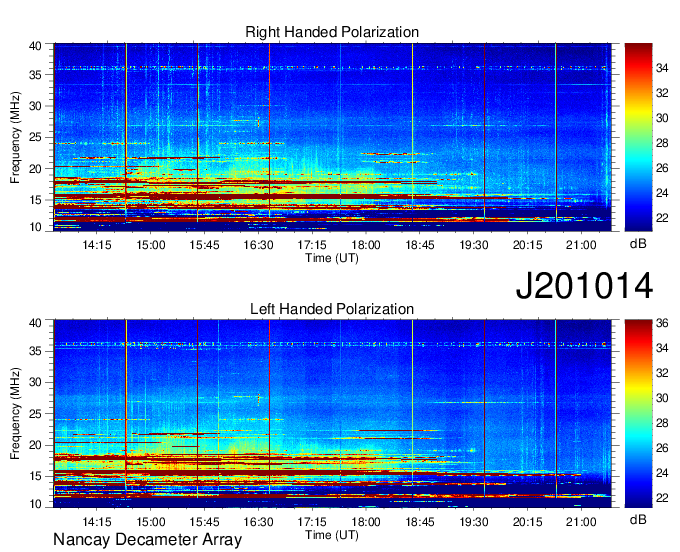Click the 15:00 tick of the right-handed plot
680x552 pixels.
tap(150, 245)
